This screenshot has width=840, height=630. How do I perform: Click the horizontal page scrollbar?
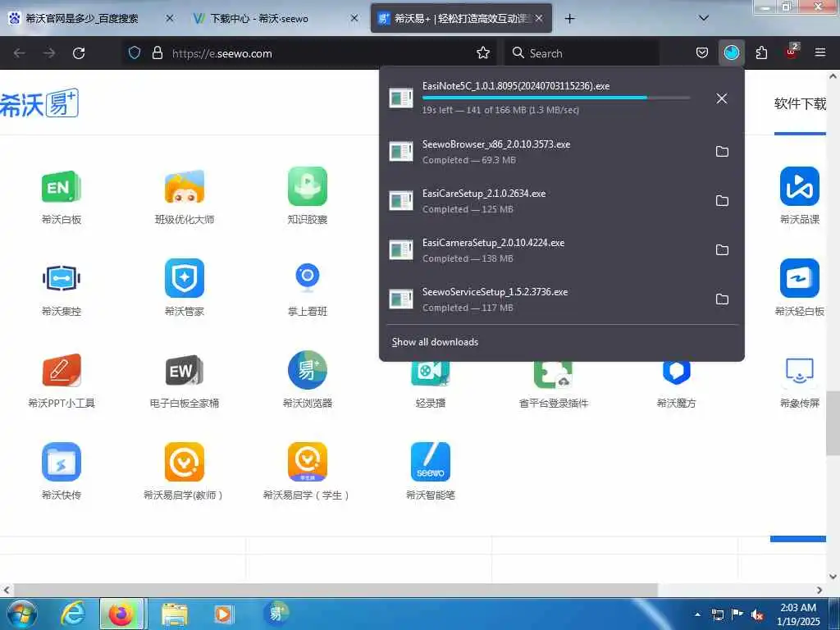pyautogui.click(x=336, y=590)
